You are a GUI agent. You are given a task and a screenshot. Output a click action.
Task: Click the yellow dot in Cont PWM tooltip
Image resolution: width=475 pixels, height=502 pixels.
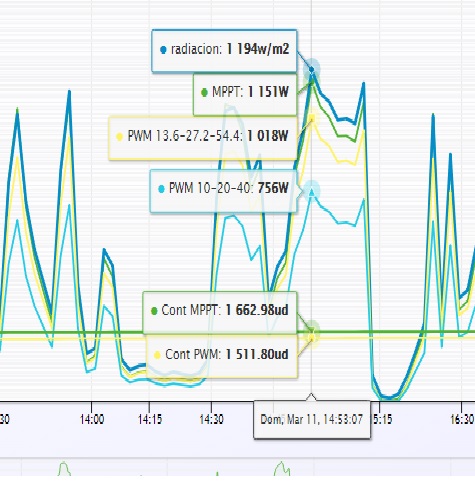[157, 355]
